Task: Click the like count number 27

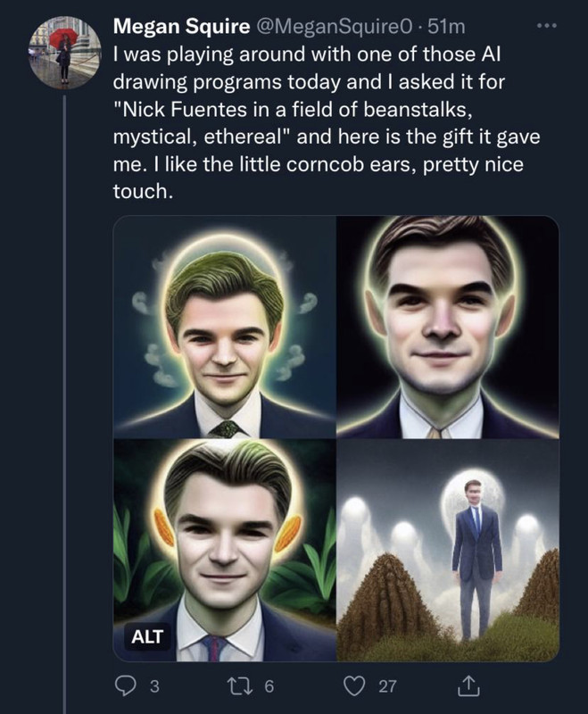Action: coord(386,686)
